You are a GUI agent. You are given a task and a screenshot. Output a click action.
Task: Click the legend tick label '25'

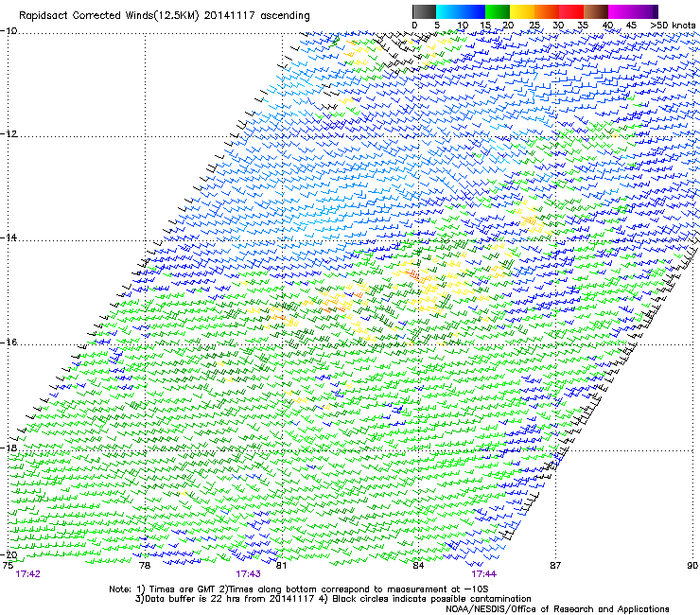(x=534, y=26)
